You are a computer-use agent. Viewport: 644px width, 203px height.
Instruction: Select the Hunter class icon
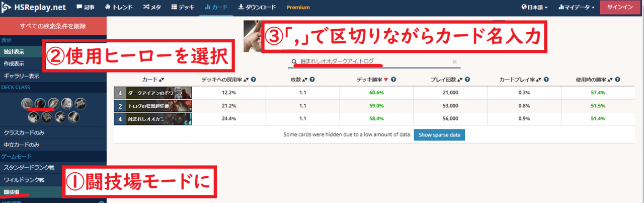(40, 103)
